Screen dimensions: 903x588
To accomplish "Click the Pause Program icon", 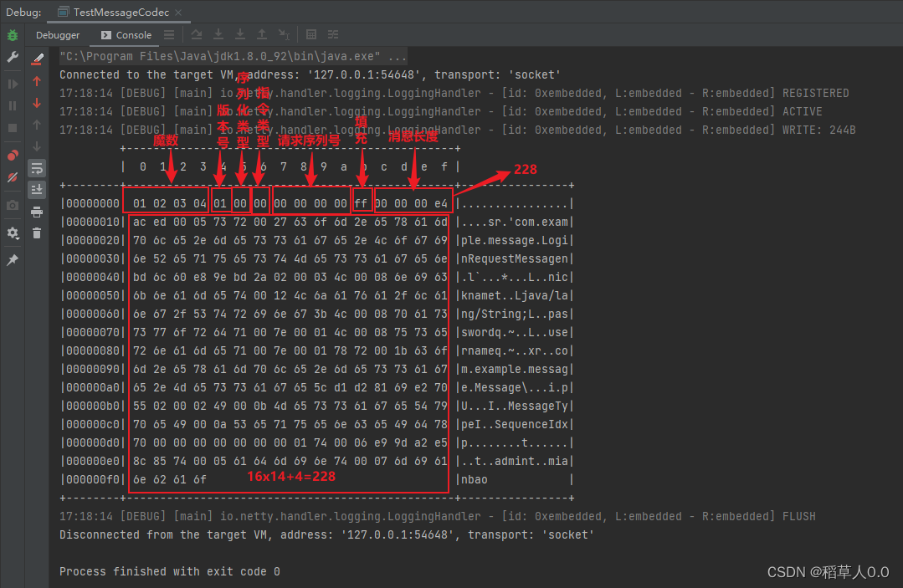I will tap(12, 106).
